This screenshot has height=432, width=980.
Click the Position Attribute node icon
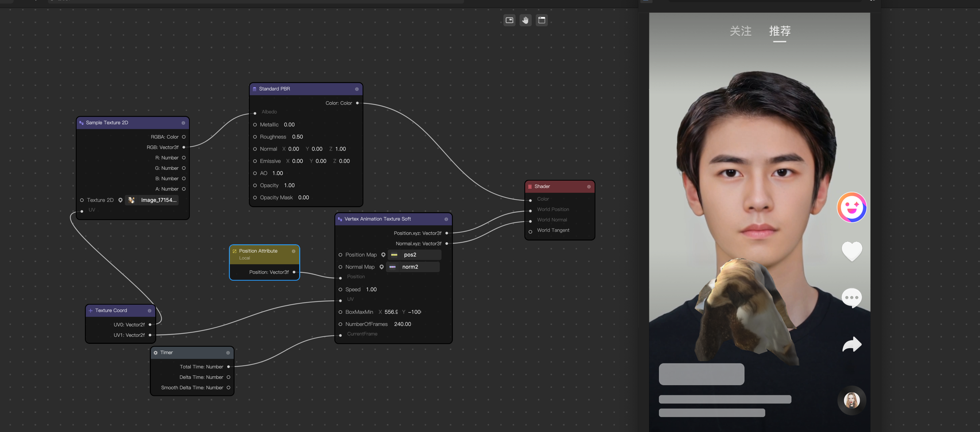[x=234, y=251]
